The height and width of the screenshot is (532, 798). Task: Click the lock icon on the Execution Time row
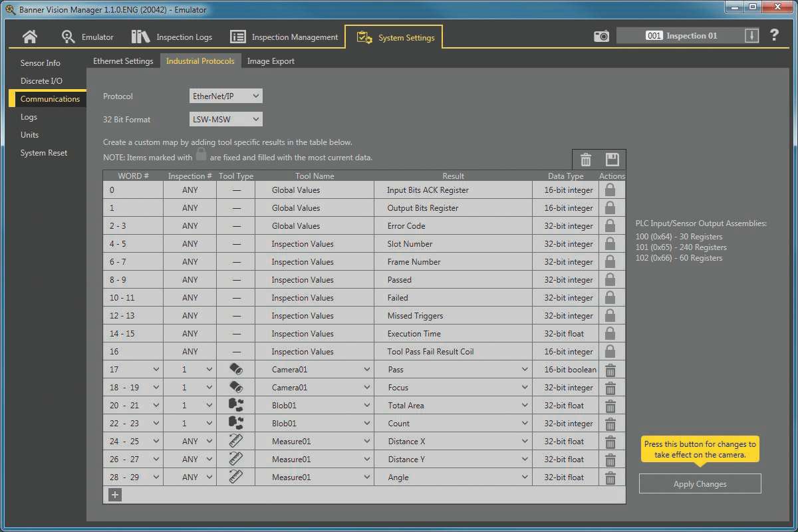pos(611,333)
